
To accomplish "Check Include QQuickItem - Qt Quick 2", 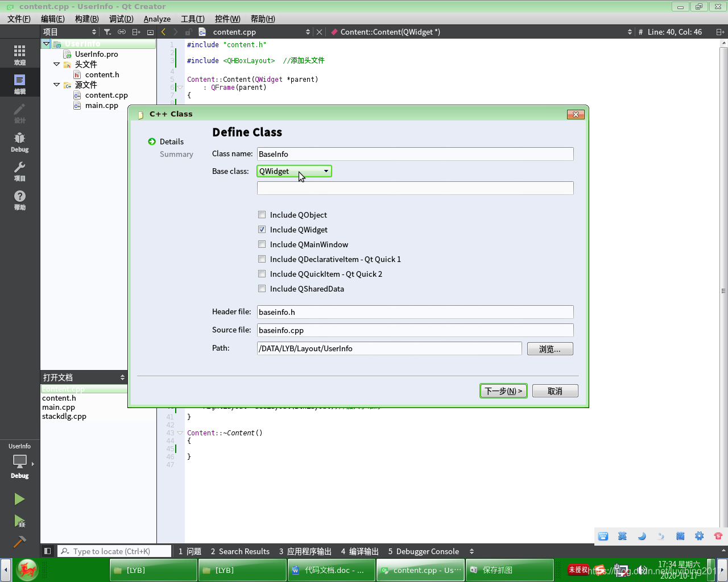I will tap(262, 274).
